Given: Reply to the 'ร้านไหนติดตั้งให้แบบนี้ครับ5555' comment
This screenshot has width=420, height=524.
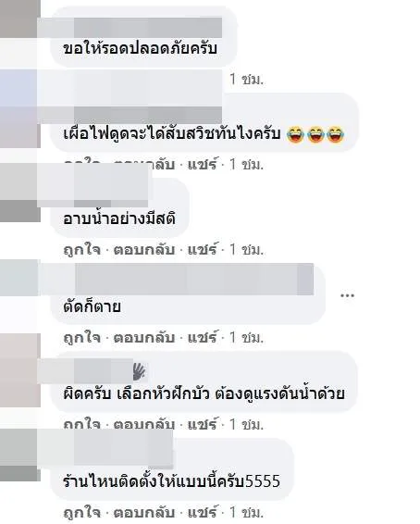Looking at the screenshot, I should click(x=144, y=512).
